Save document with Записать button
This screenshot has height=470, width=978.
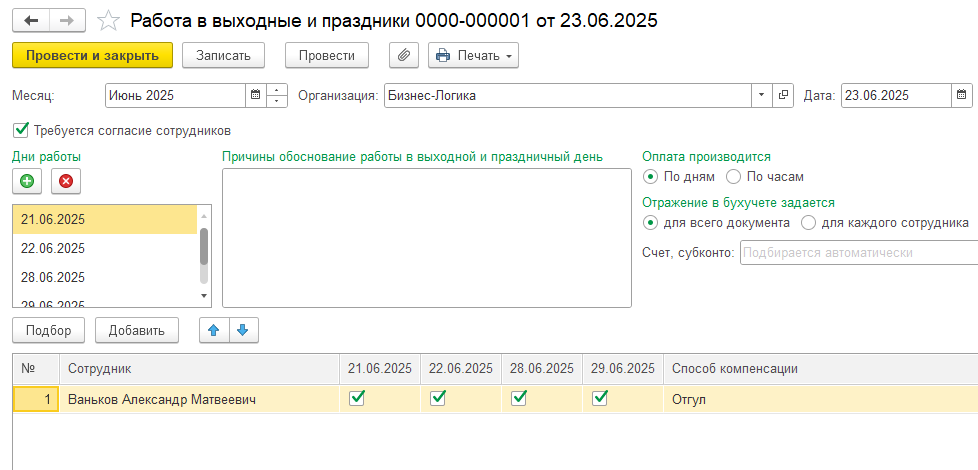point(223,55)
